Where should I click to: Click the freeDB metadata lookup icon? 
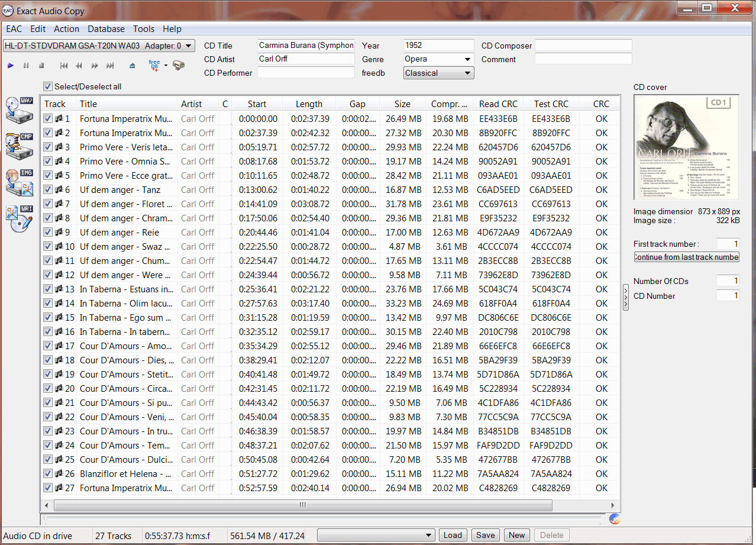click(154, 66)
